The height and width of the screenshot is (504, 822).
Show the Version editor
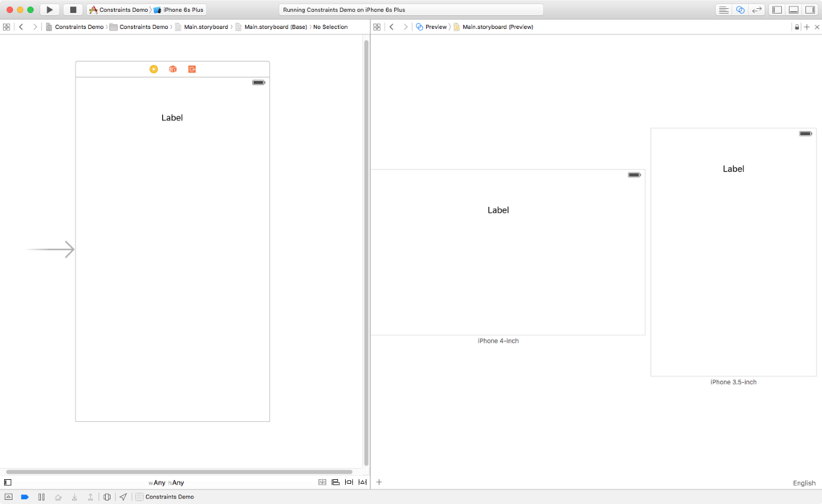click(757, 10)
